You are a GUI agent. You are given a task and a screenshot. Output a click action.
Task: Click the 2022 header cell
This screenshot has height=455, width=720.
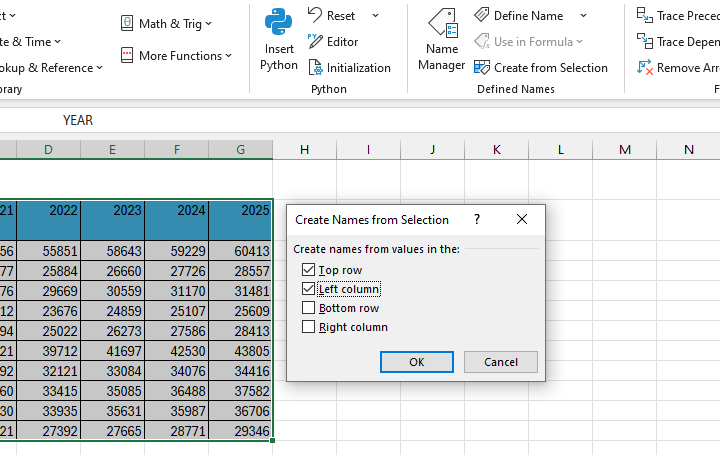48,220
